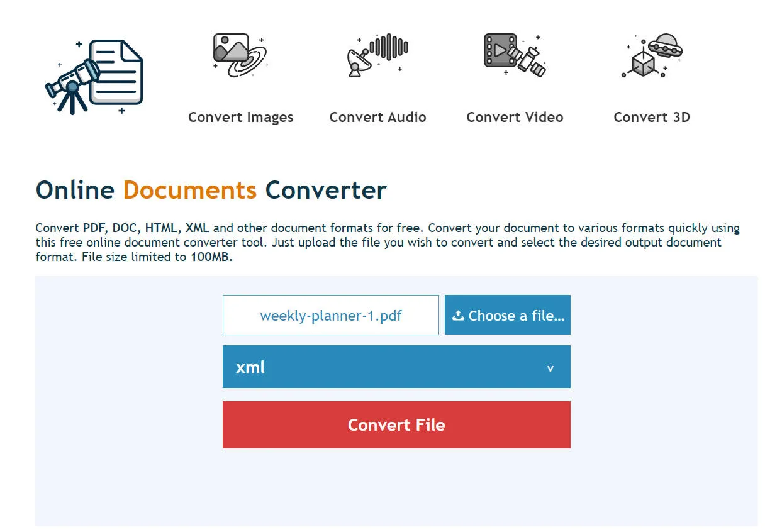Click the telescope document logo
Screen dimensions: 782x532
[94, 75]
